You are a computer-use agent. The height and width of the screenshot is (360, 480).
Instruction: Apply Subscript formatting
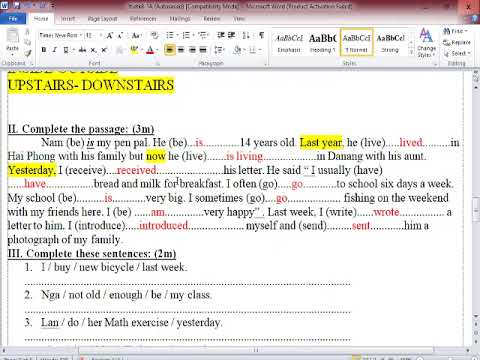click(94, 50)
